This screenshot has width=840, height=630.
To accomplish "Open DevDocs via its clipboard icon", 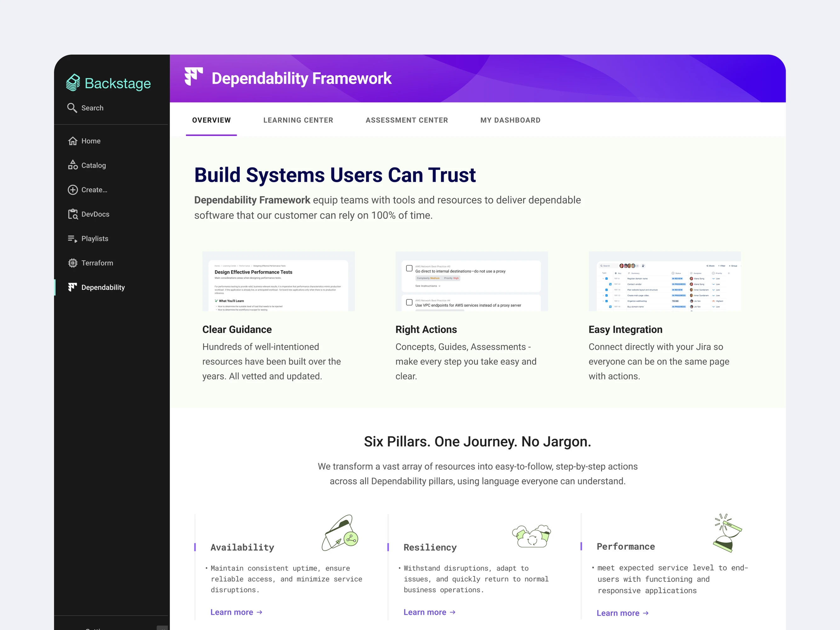I will coord(72,214).
